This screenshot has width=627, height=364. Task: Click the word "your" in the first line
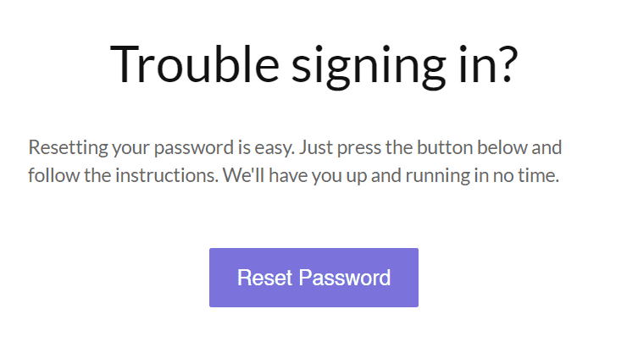(125, 149)
